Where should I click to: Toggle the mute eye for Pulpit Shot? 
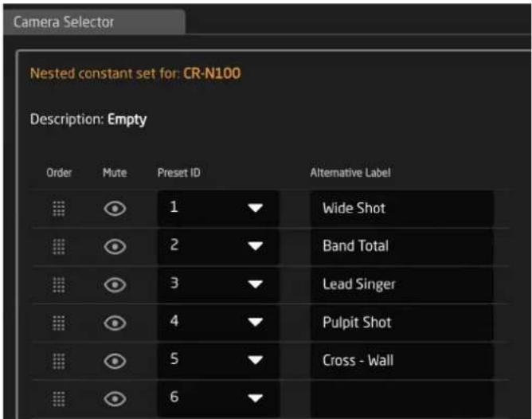click(x=115, y=323)
